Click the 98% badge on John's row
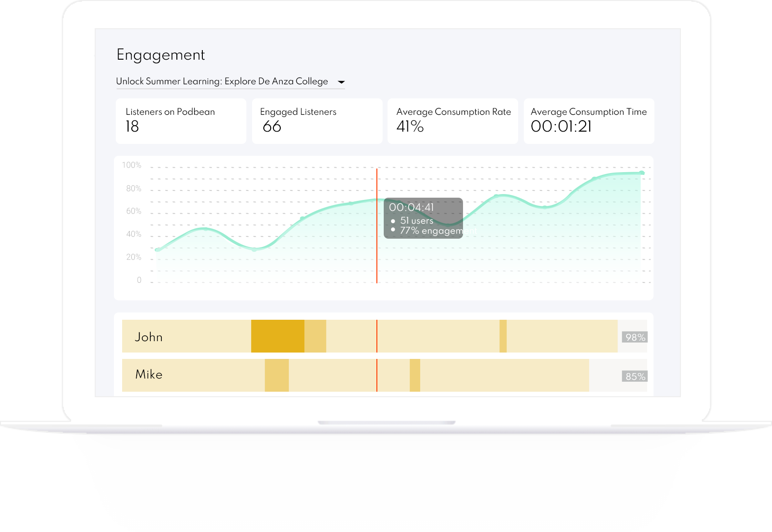 tap(634, 337)
